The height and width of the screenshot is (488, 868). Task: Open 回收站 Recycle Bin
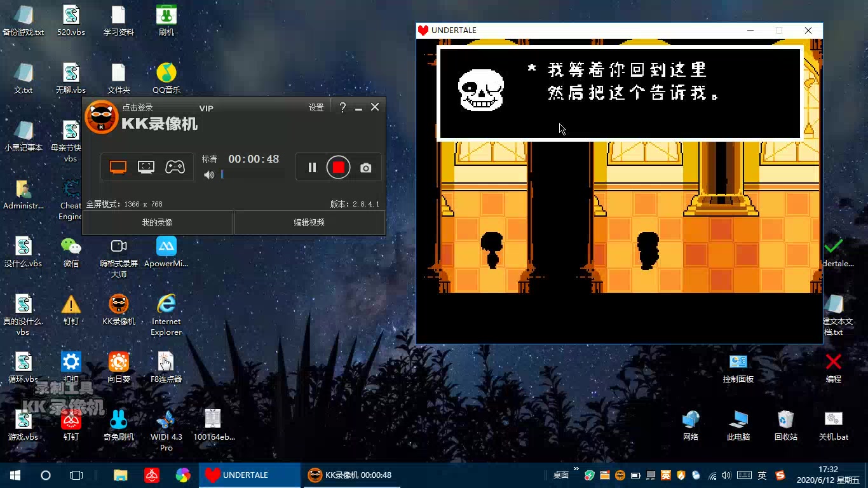[x=786, y=426]
